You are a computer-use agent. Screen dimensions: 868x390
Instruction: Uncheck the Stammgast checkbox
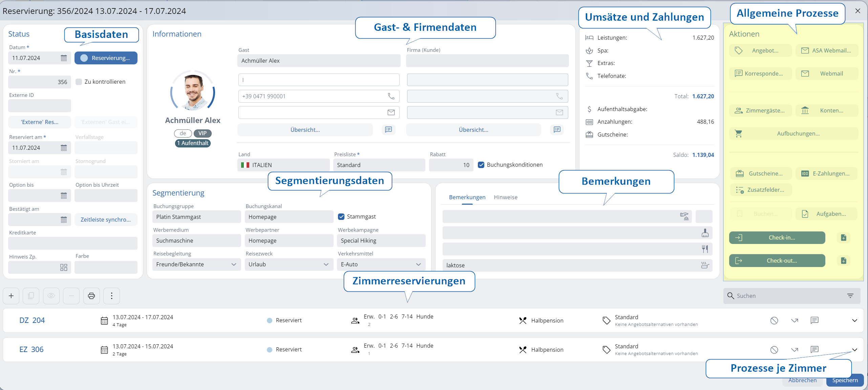click(341, 217)
